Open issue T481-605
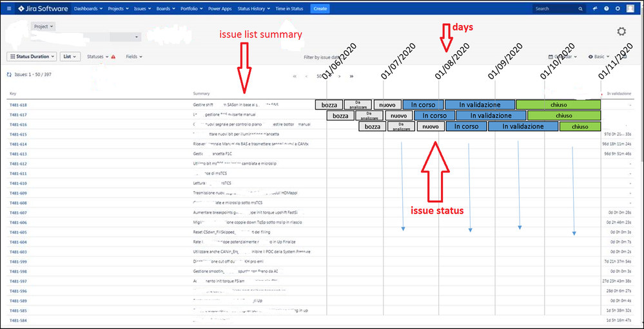The image size is (644, 329). (x=18, y=232)
